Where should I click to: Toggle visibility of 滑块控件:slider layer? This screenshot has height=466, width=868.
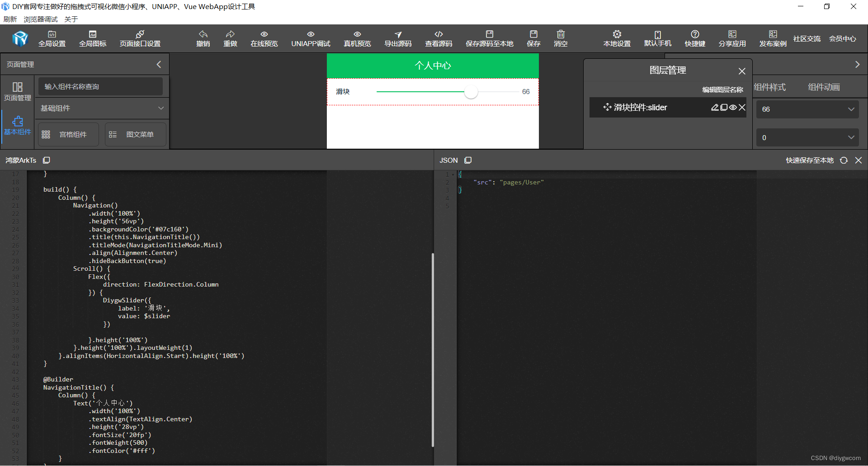pos(733,107)
